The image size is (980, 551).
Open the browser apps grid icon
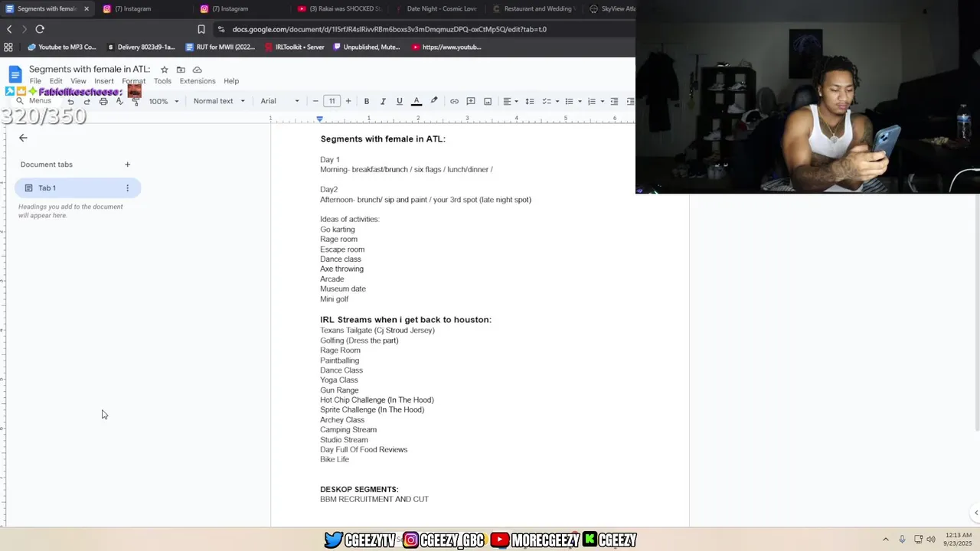coord(8,47)
